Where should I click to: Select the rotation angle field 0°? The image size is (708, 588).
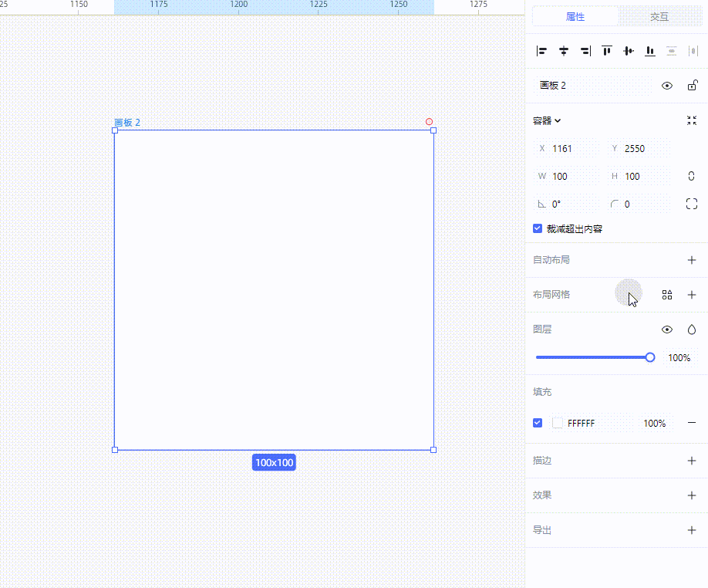(567, 204)
